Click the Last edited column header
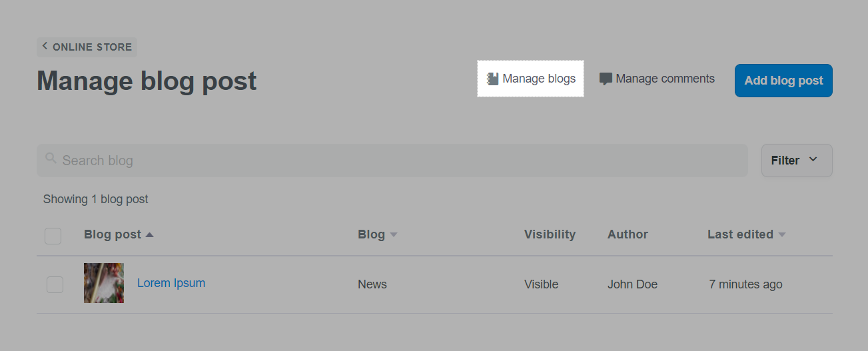The height and width of the screenshot is (351, 868). 739,234
